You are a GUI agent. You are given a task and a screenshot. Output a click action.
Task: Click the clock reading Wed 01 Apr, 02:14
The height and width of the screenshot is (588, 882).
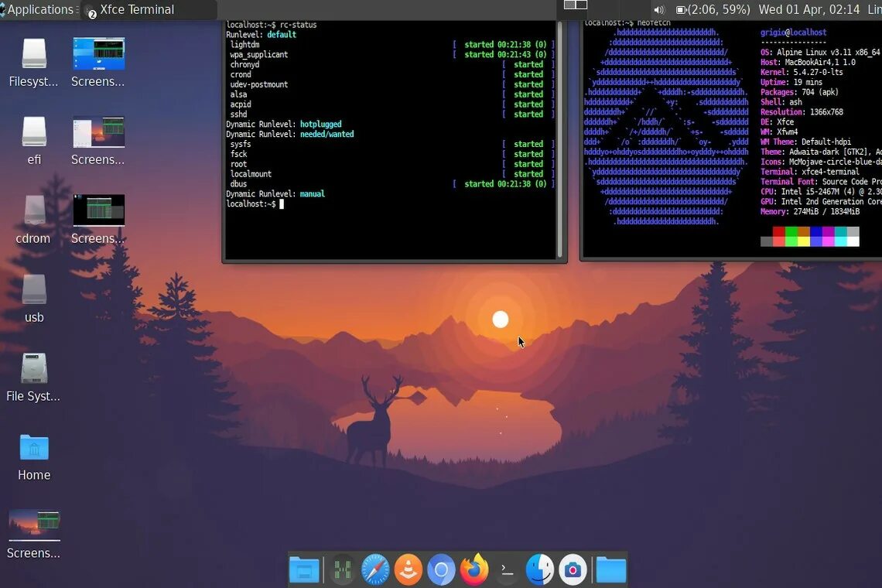click(808, 9)
